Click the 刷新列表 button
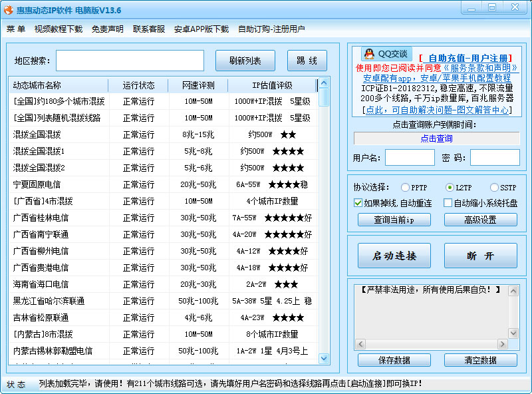Screen dimensions: 532x394 click(x=244, y=61)
